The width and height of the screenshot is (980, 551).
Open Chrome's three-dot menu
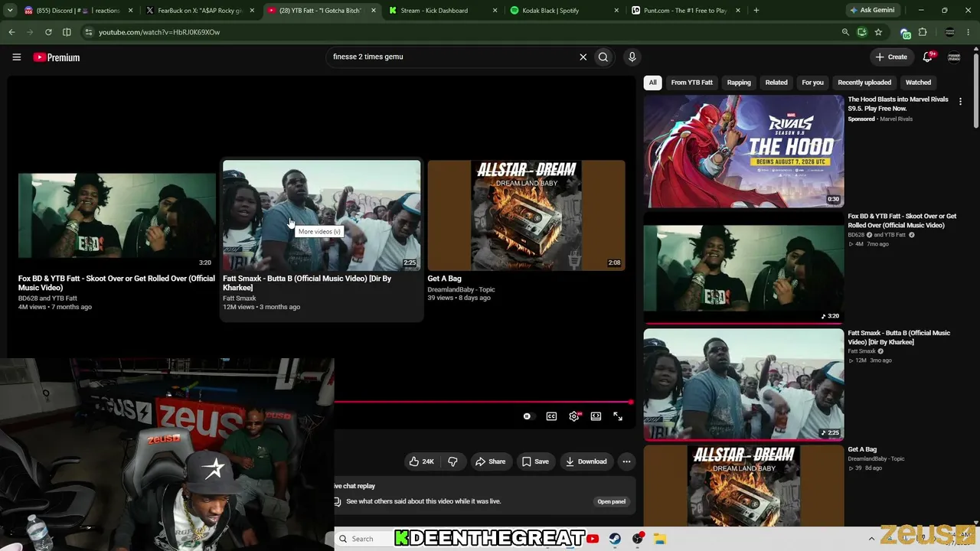(970, 32)
